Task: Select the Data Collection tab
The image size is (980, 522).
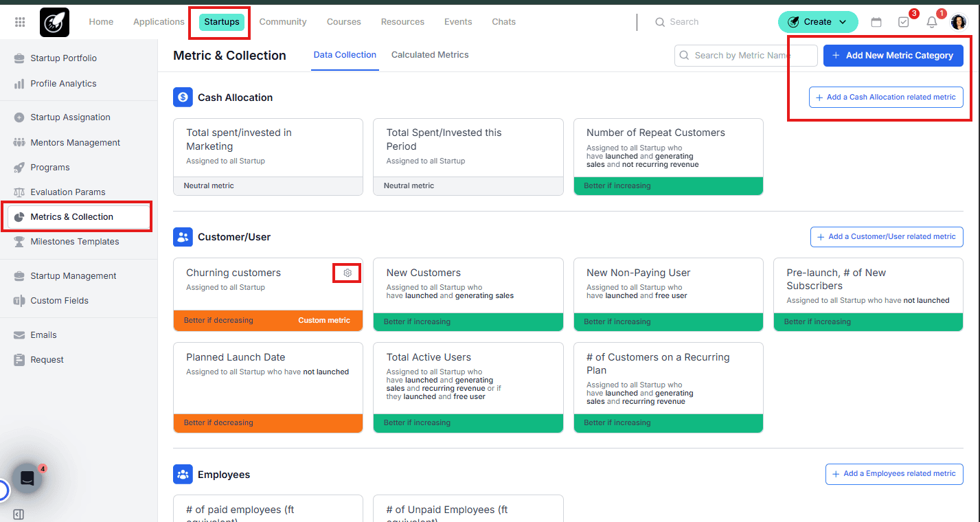Action: point(345,55)
